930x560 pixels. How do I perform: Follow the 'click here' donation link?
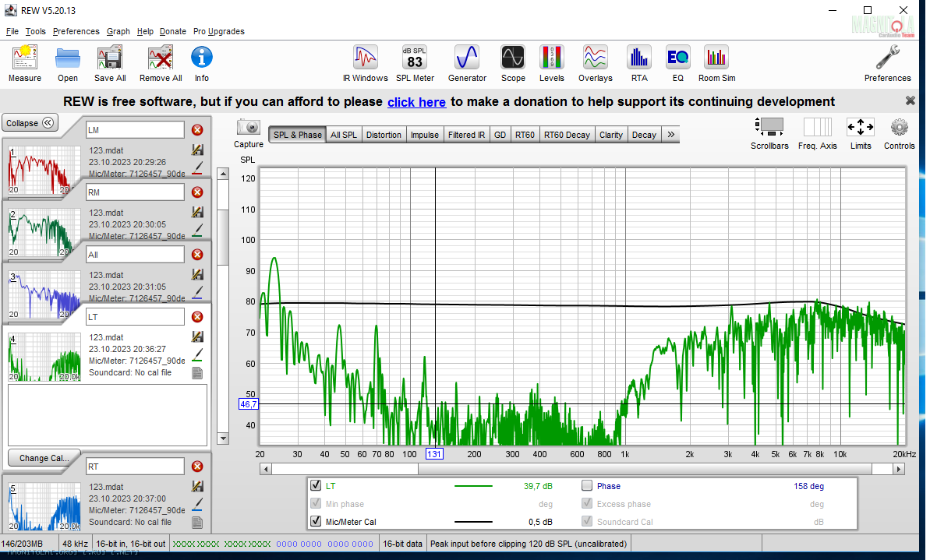click(x=416, y=102)
